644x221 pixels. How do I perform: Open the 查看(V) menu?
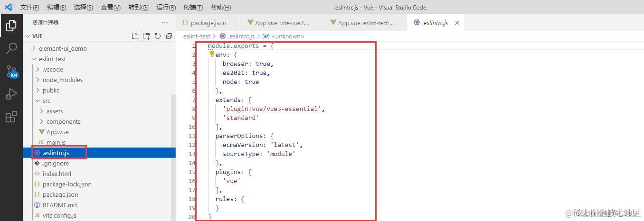(111, 8)
